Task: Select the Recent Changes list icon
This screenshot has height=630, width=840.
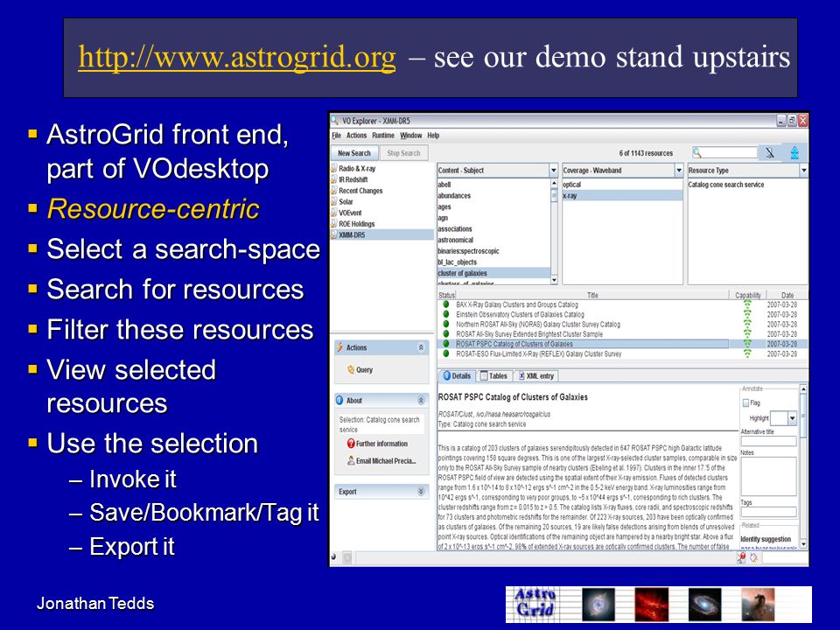Action: [334, 191]
